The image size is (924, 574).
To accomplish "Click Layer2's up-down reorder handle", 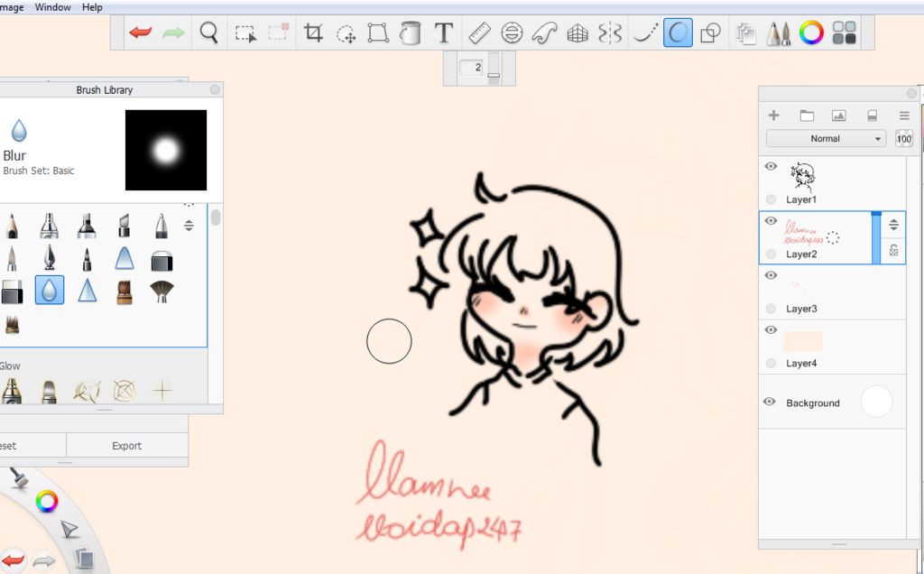I will pos(893,225).
